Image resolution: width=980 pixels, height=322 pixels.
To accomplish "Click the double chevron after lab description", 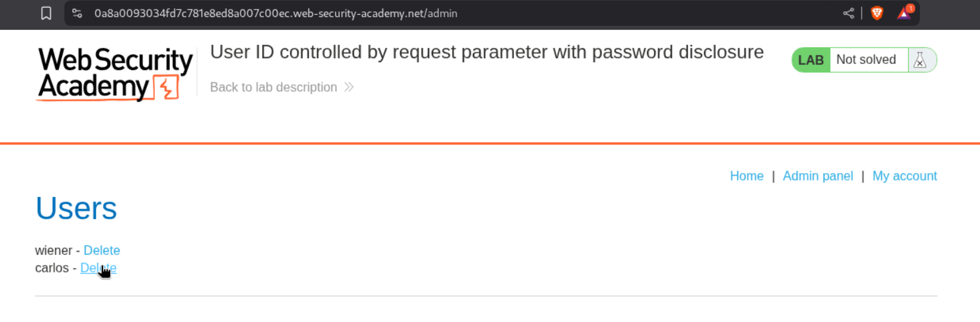I will click(349, 87).
